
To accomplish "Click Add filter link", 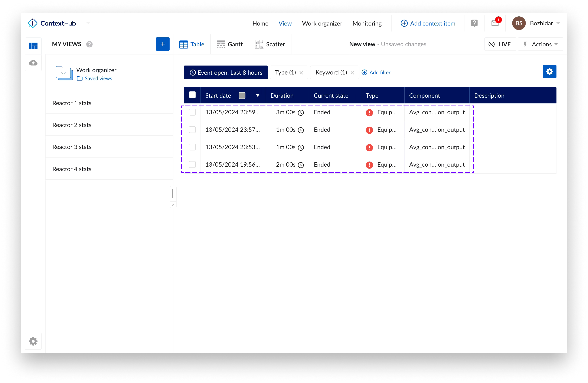I will tap(376, 72).
